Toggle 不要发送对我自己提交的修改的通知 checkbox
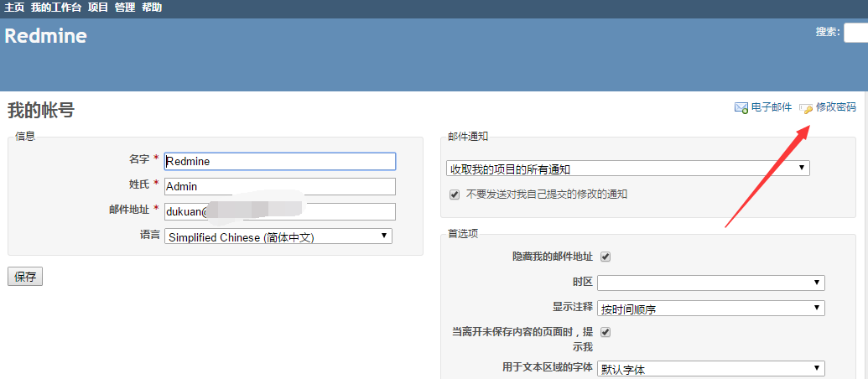 pos(455,195)
